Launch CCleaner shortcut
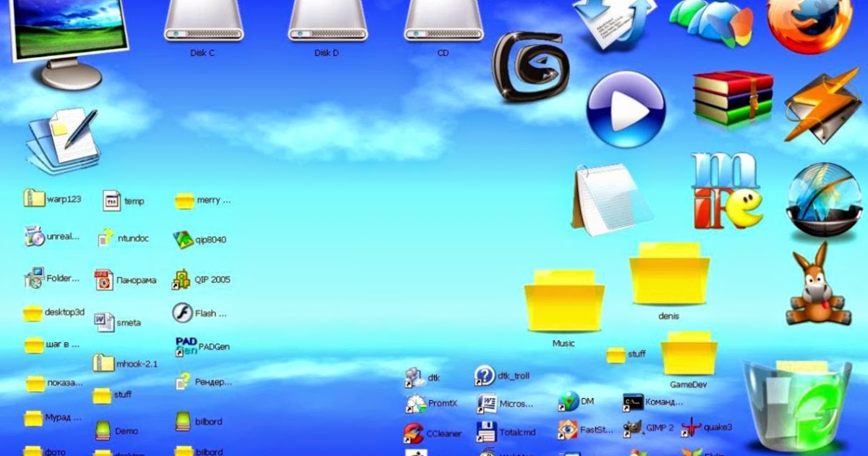The image size is (868, 456). coord(413,433)
